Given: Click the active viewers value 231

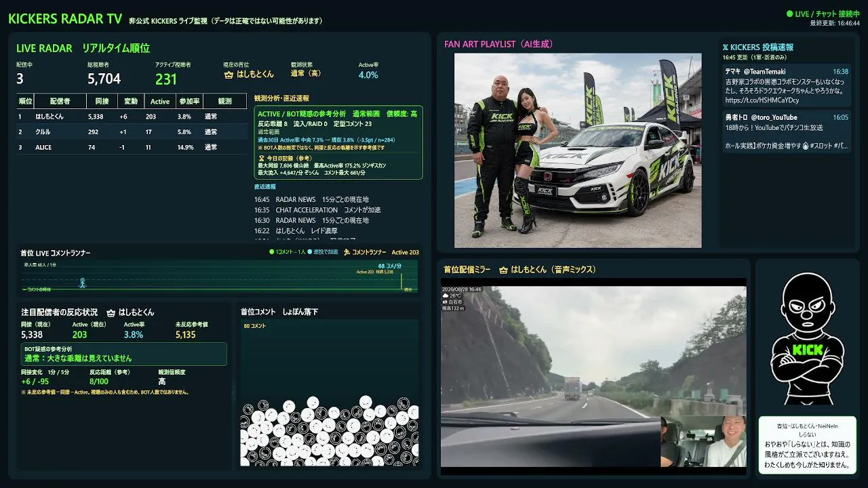Looking at the screenshot, I should click(165, 79).
